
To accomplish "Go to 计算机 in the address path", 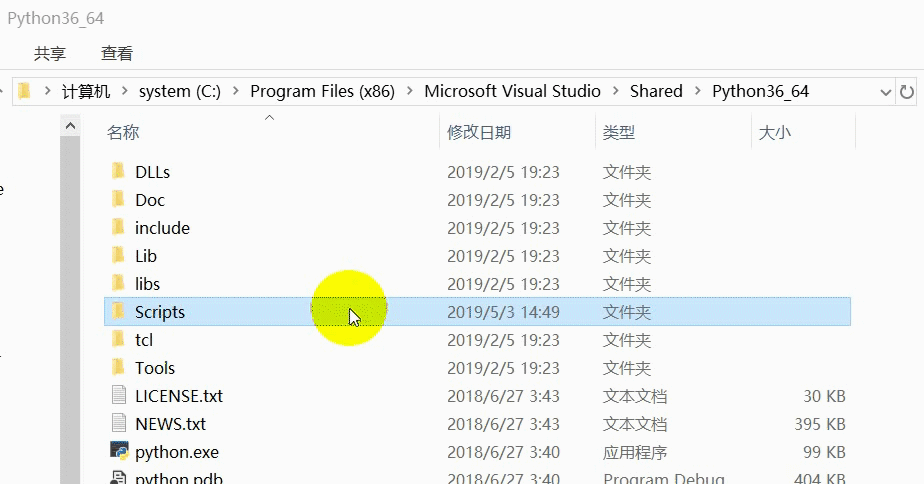I will pos(86,91).
